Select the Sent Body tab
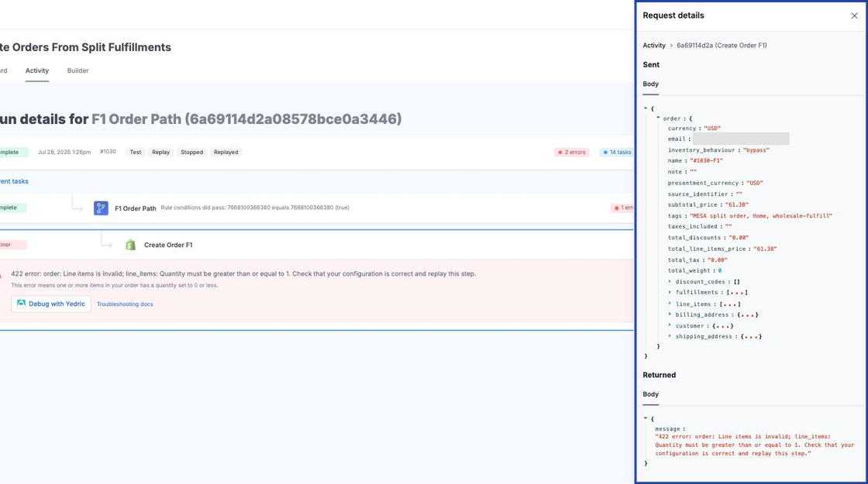The width and height of the screenshot is (868, 484). pyautogui.click(x=650, y=84)
